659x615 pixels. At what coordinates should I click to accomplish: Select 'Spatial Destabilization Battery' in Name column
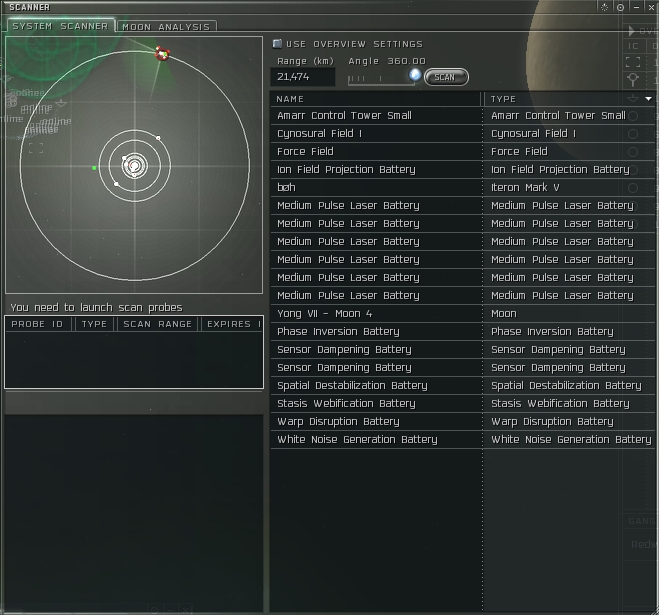(352, 385)
